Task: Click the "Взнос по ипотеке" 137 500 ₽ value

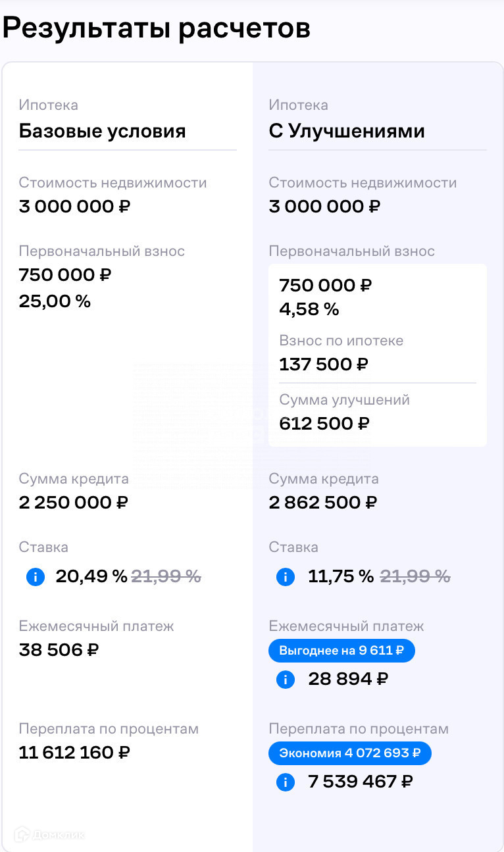Action: pos(323,364)
